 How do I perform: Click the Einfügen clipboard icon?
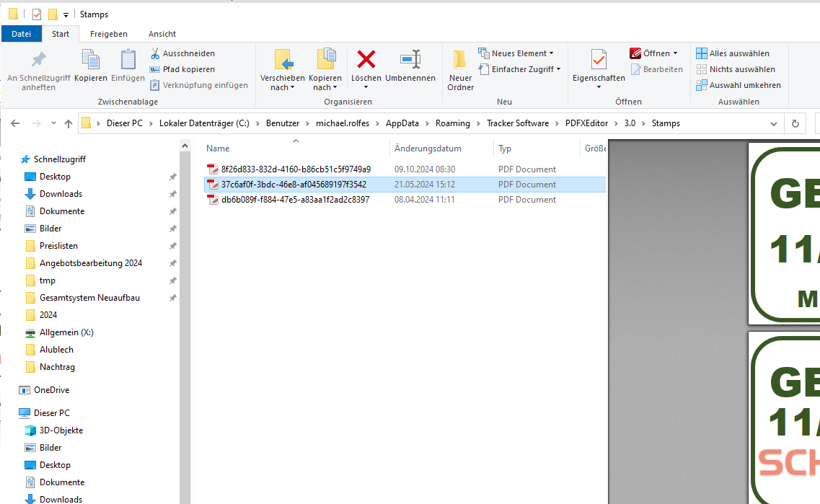click(128, 60)
